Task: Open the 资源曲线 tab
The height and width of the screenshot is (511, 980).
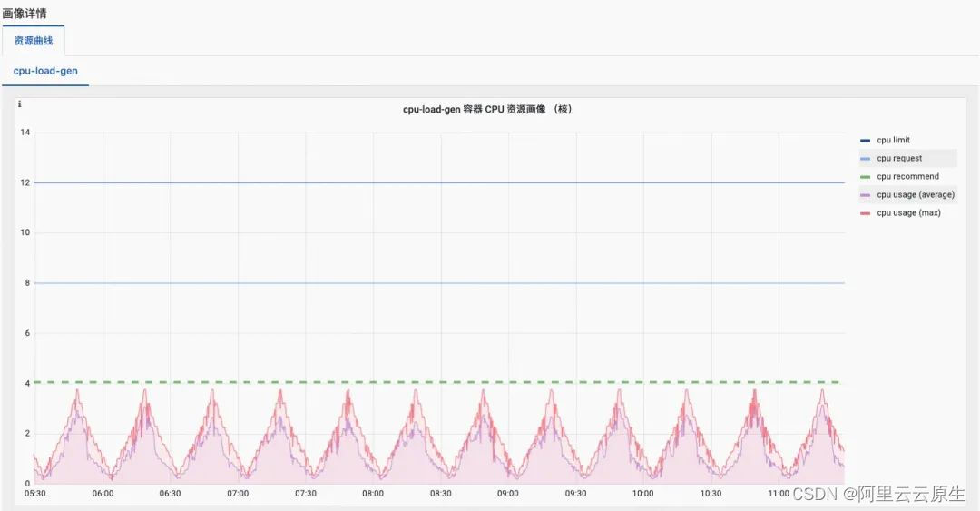Action: (x=34, y=41)
